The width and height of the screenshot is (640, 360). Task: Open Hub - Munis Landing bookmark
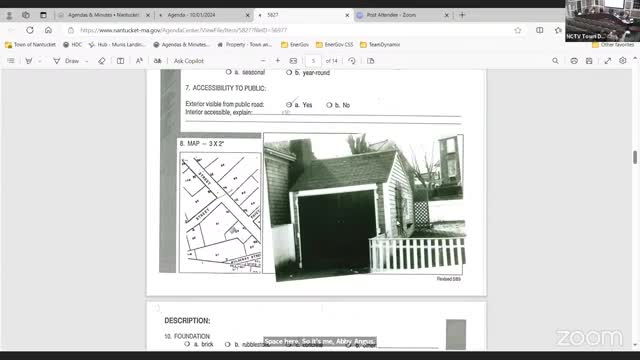click(117, 44)
